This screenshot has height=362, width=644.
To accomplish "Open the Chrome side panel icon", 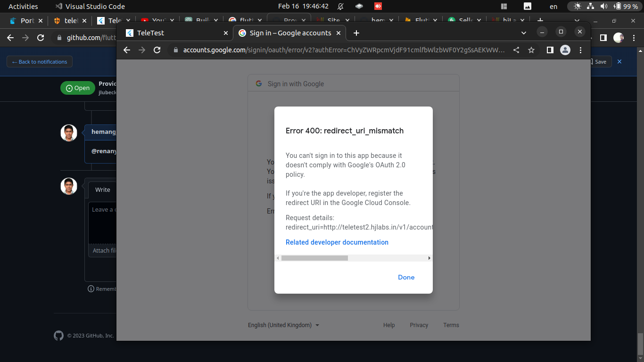I will tap(550, 50).
